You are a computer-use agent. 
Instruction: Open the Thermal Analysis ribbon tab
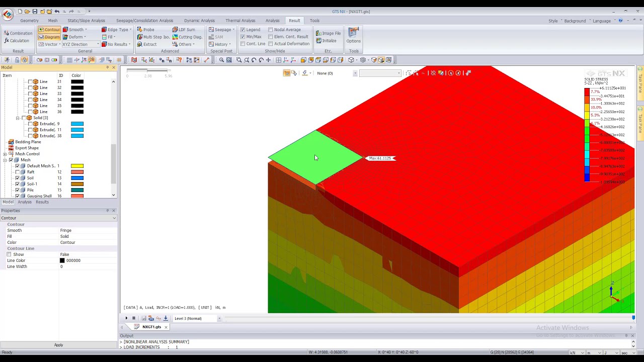[240, 21]
